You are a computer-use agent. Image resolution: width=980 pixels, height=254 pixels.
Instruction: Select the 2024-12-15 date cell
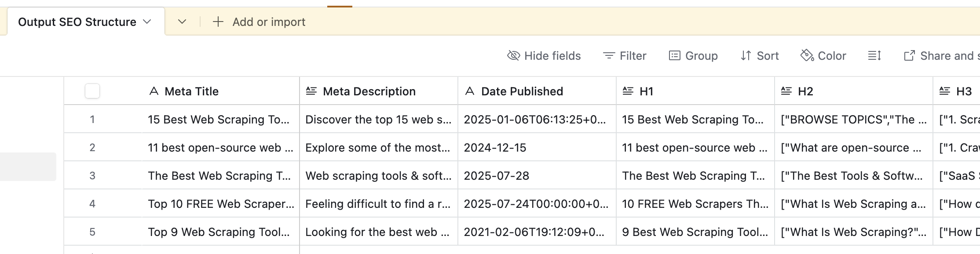(537, 148)
